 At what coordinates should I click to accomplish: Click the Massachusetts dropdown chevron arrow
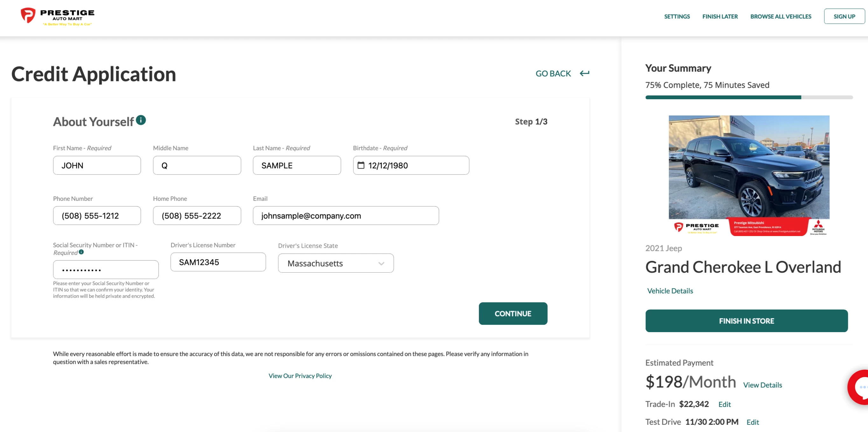click(381, 263)
